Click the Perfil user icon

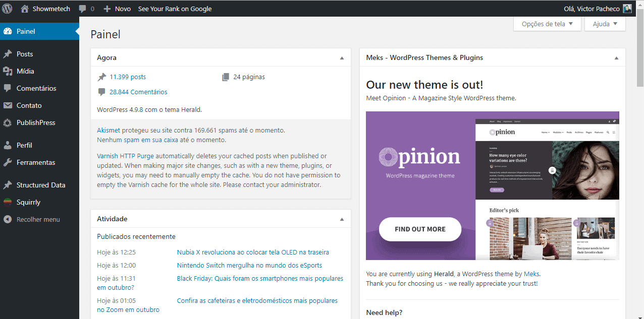click(8, 145)
